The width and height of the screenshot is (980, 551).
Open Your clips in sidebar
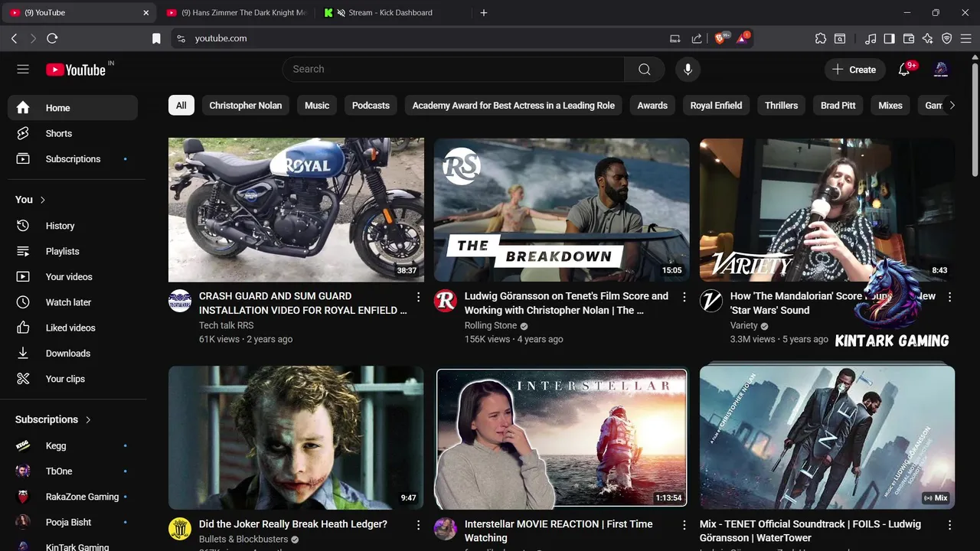[x=73, y=379]
